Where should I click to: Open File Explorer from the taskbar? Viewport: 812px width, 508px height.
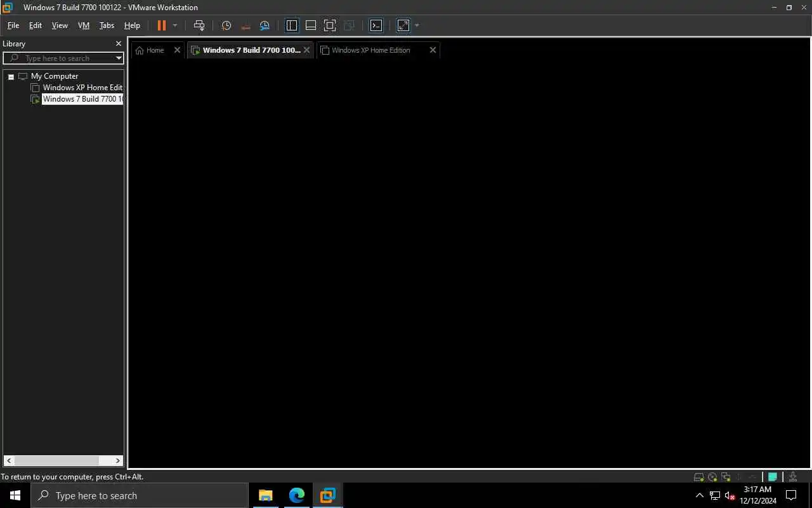click(x=265, y=495)
